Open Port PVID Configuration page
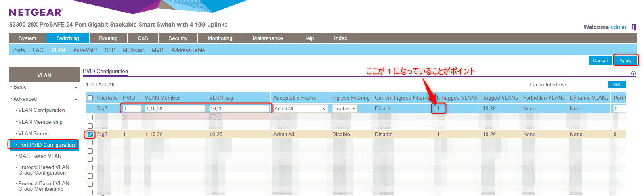This screenshot has height=196, width=644. 46,145
